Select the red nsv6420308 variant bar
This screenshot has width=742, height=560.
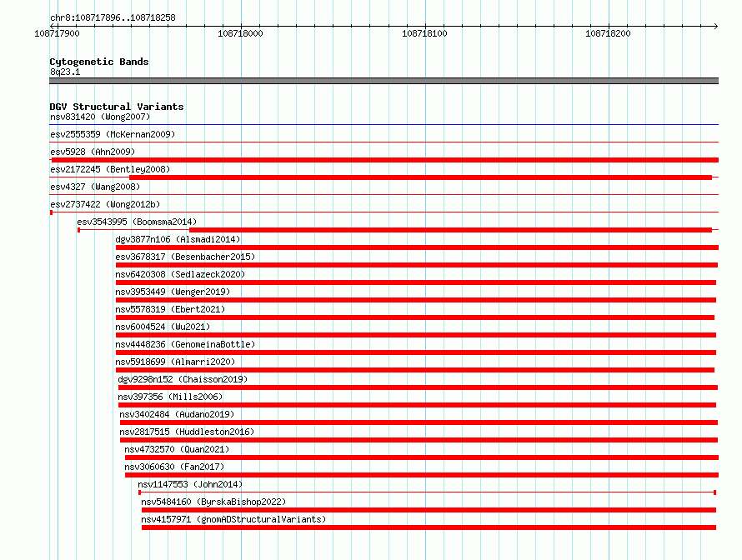pos(415,282)
